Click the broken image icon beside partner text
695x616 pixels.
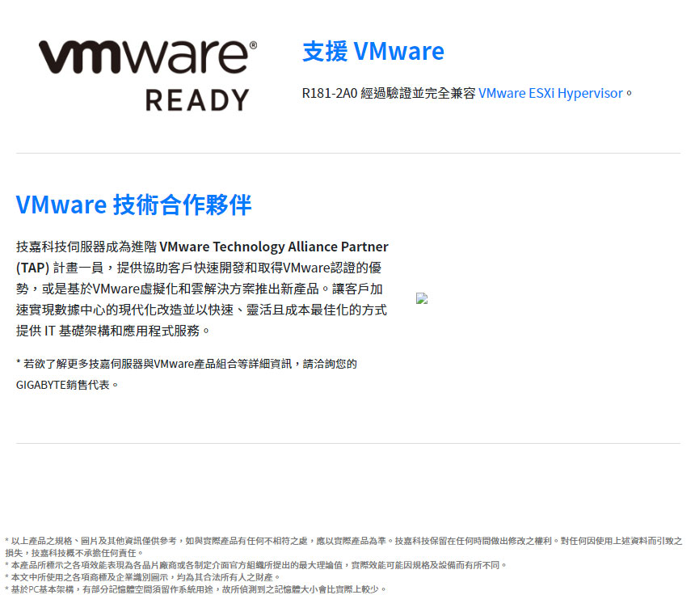coord(422,298)
